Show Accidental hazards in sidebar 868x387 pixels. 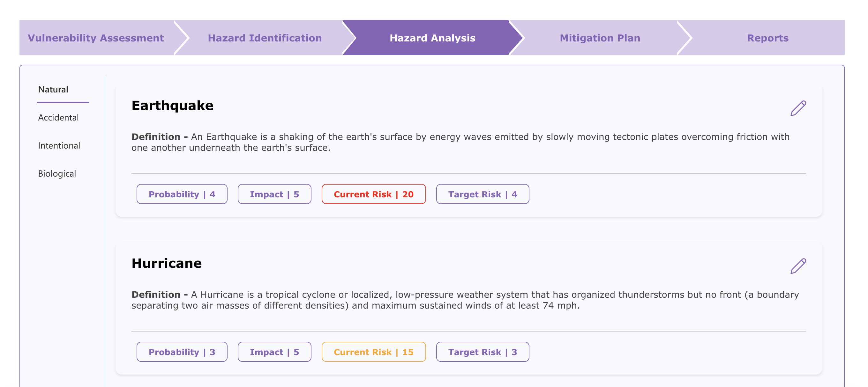58,117
